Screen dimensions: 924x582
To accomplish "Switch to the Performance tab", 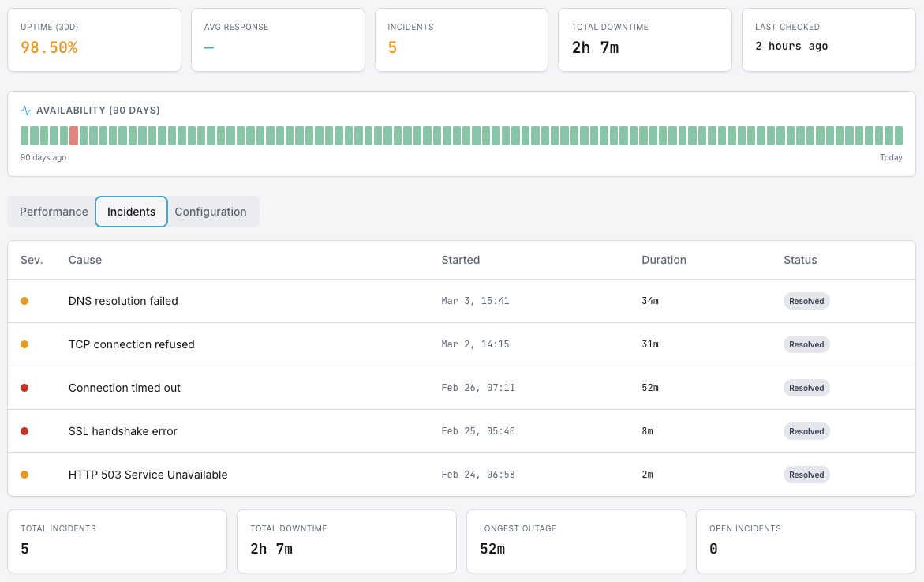I will (53, 212).
